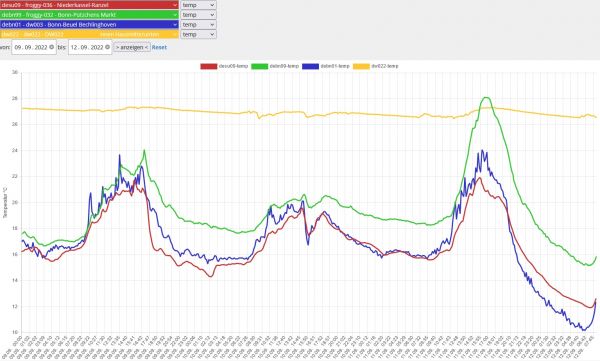Open the red Niederkassel-Ranzel station dropdown
Image resolution: width=600 pixels, height=361 pixels.
pyautogui.click(x=89, y=5)
